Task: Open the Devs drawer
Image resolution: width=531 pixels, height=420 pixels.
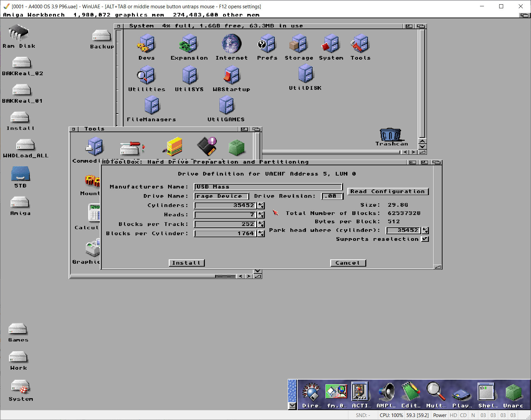Action: tap(147, 43)
